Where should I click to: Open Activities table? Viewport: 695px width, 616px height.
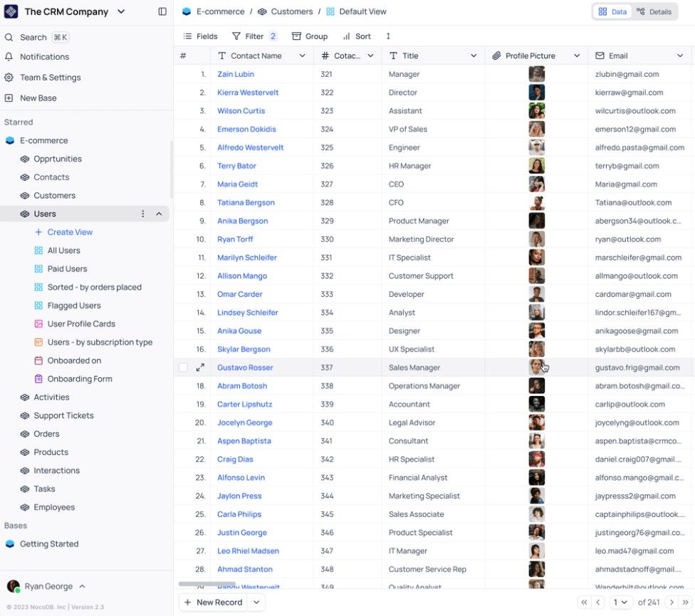[51, 397]
